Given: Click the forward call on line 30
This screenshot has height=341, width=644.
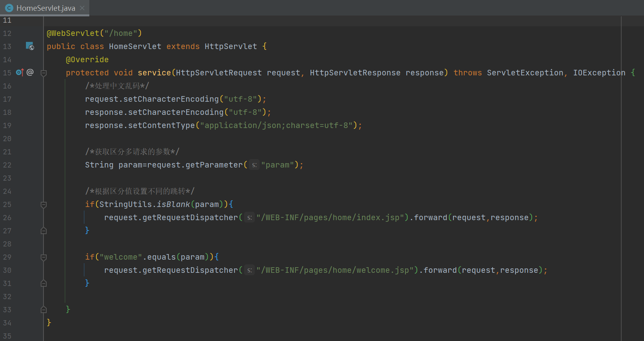Looking at the screenshot, I should point(440,270).
